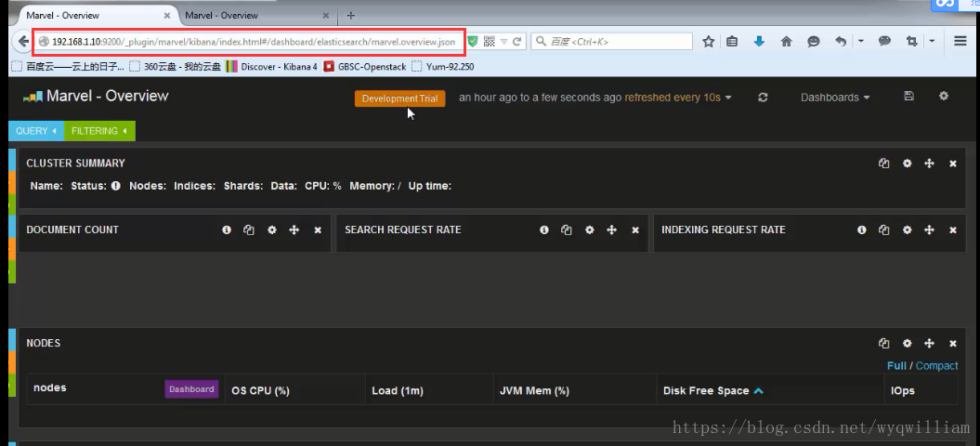The image size is (980, 446).
Task: Click the move handle of Indexing Request Rate panel
Action: point(930,230)
